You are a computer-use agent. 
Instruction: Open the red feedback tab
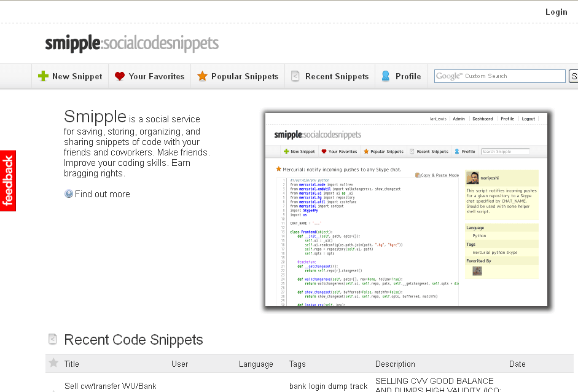click(x=8, y=181)
